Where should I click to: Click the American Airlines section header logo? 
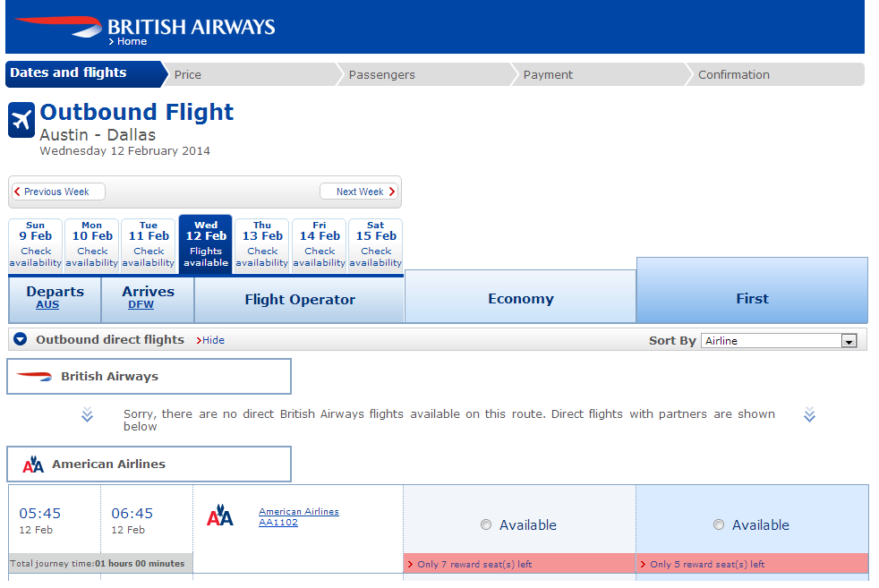(33, 464)
